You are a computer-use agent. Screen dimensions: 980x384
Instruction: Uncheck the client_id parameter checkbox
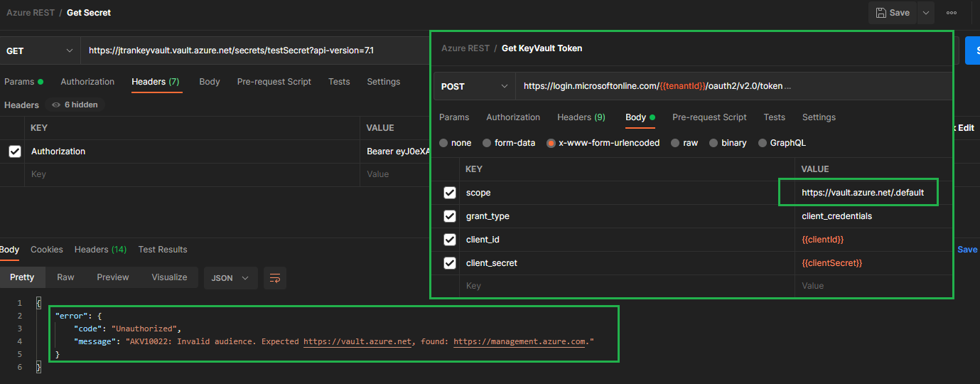tap(449, 240)
